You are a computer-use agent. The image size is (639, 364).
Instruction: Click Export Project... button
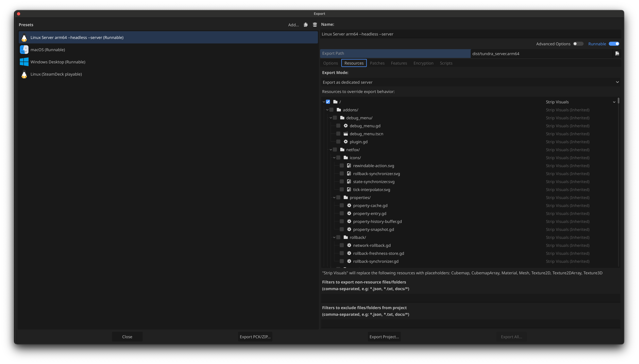point(384,337)
